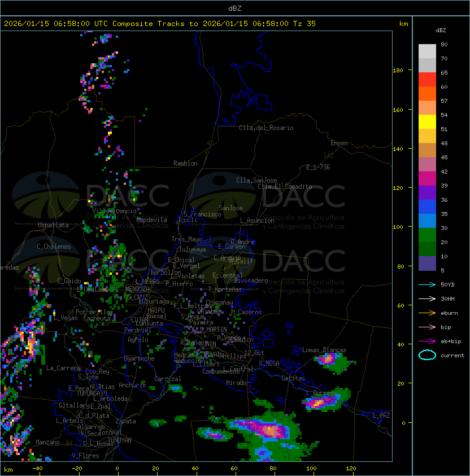Click the '-40' km tick on bottom axis
Screen dimensions: 470x476
coord(37,469)
